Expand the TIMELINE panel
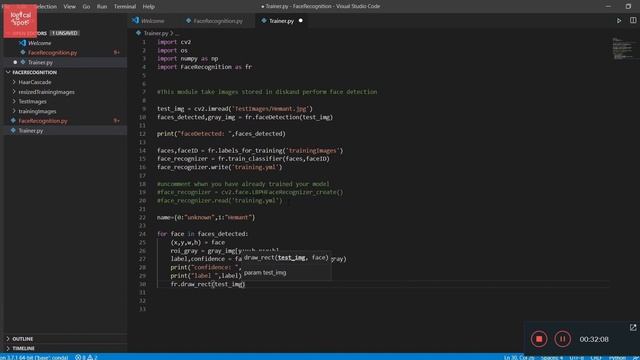The width and height of the screenshot is (640, 360). (x=23, y=349)
